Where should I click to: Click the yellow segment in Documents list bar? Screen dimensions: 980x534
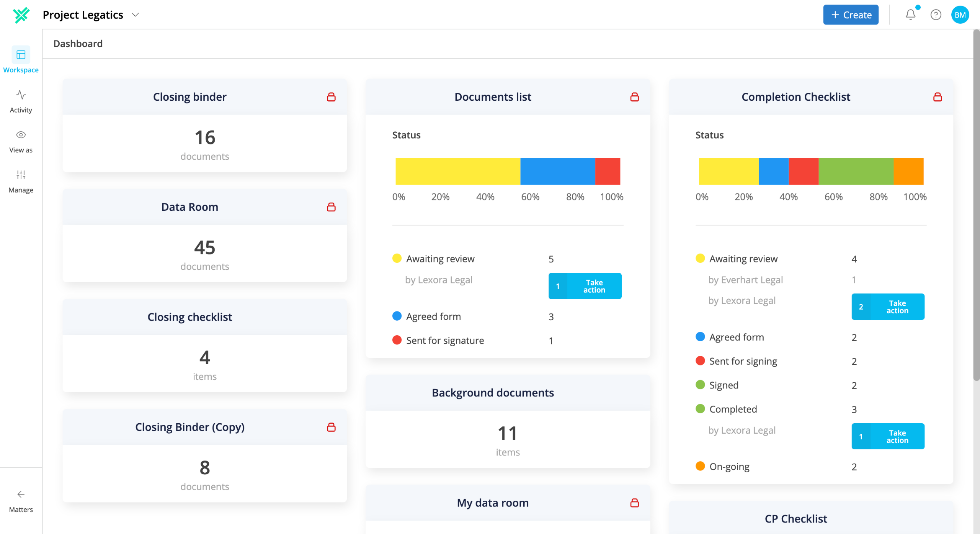click(x=458, y=171)
